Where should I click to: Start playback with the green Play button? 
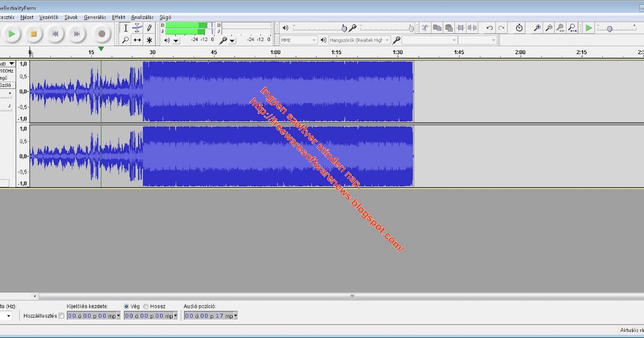(x=12, y=34)
